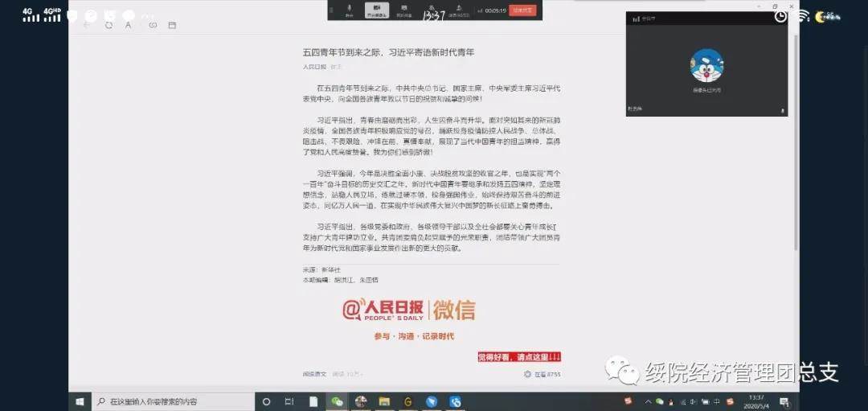Open Task View on the taskbar

[289, 401]
